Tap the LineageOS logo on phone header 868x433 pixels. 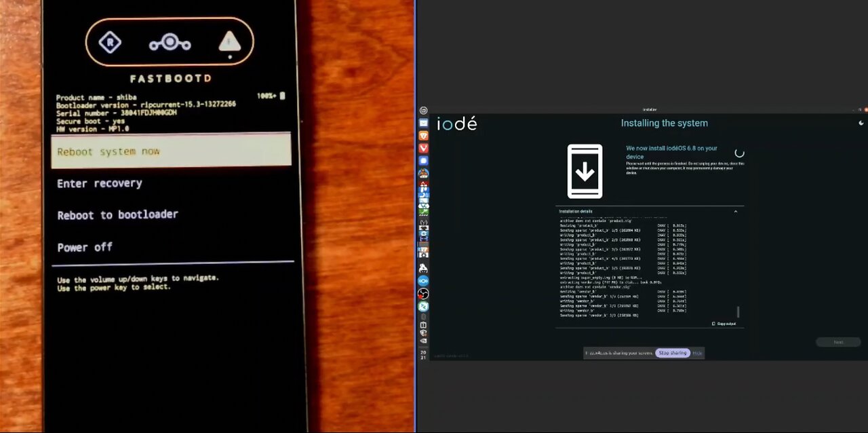170,43
